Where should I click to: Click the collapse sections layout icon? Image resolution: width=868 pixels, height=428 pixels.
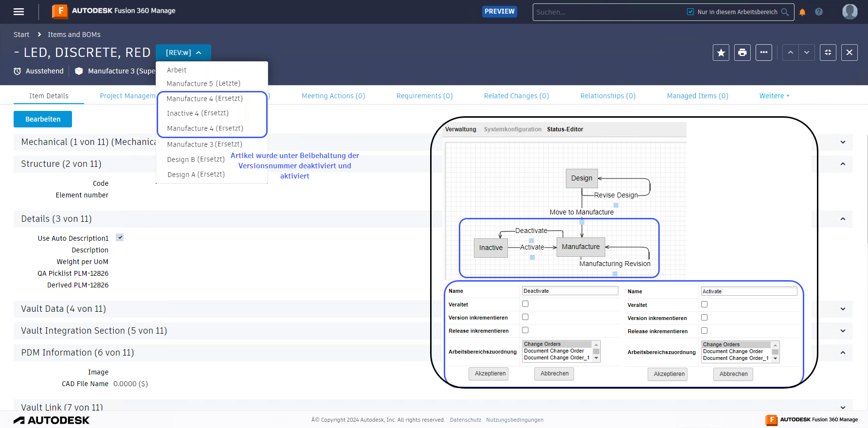click(x=828, y=53)
